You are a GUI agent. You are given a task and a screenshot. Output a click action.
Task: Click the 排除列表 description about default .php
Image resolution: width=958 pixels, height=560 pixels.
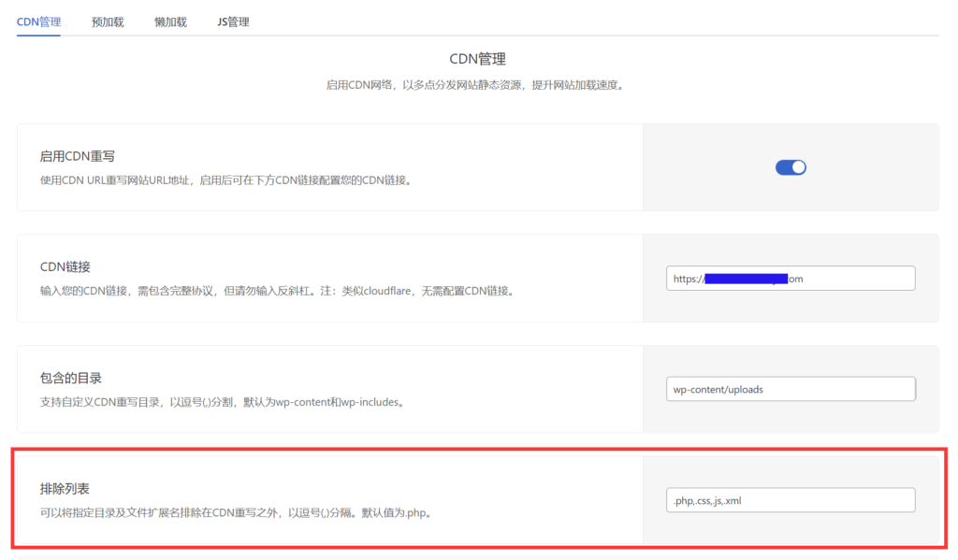(234, 513)
